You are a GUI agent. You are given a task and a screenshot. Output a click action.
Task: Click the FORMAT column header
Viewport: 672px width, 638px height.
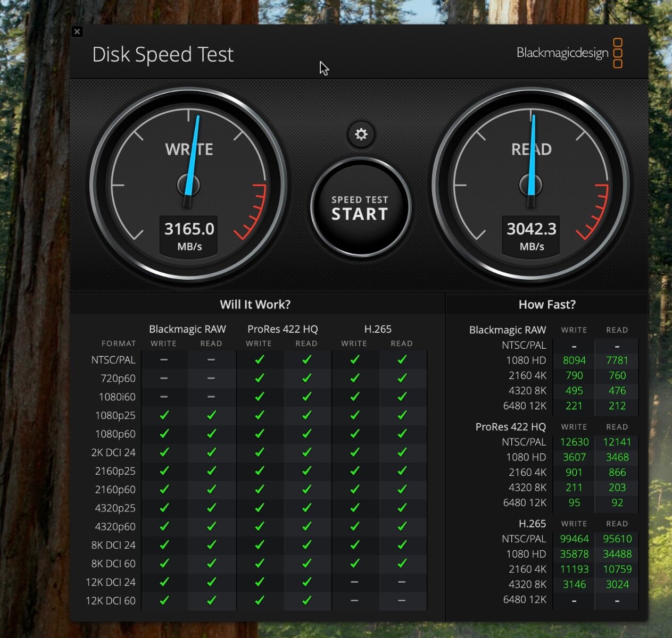coord(119,343)
